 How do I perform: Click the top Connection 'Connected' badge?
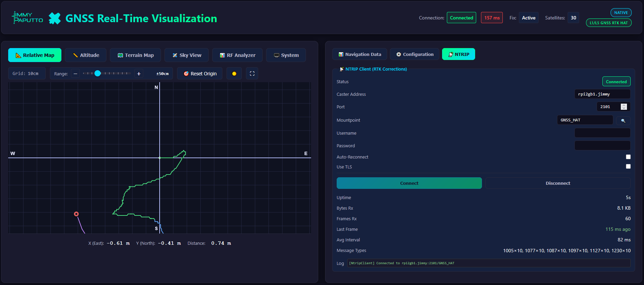[x=462, y=18]
